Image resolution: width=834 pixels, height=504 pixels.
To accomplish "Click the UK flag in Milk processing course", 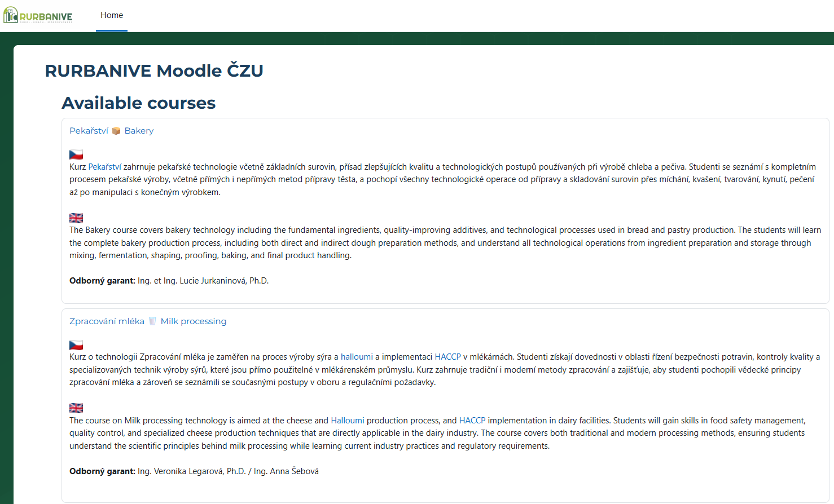I will pyautogui.click(x=76, y=408).
